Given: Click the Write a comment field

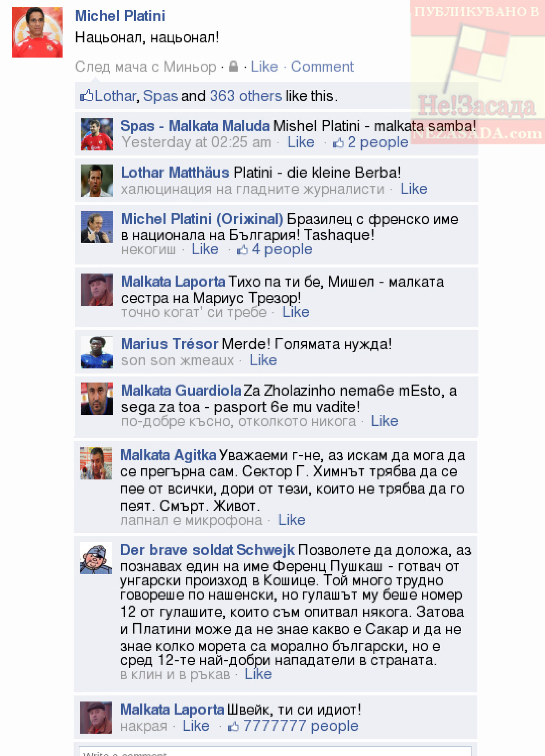Looking at the screenshot, I should [x=275, y=751].
